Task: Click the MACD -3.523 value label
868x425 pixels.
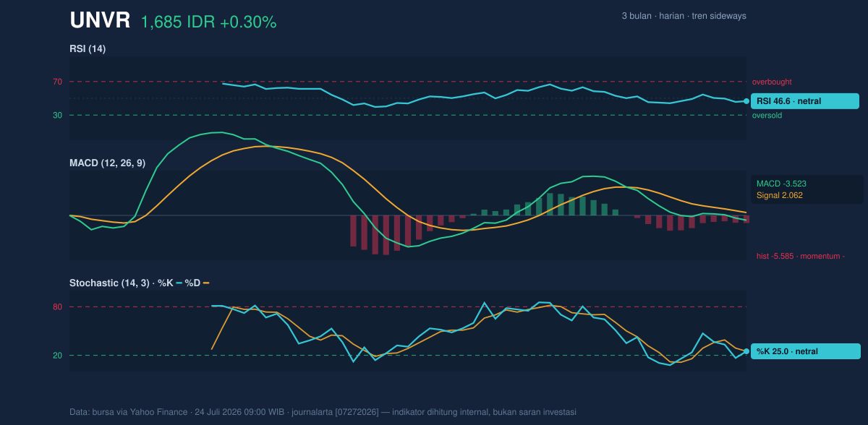Action: 781,184
